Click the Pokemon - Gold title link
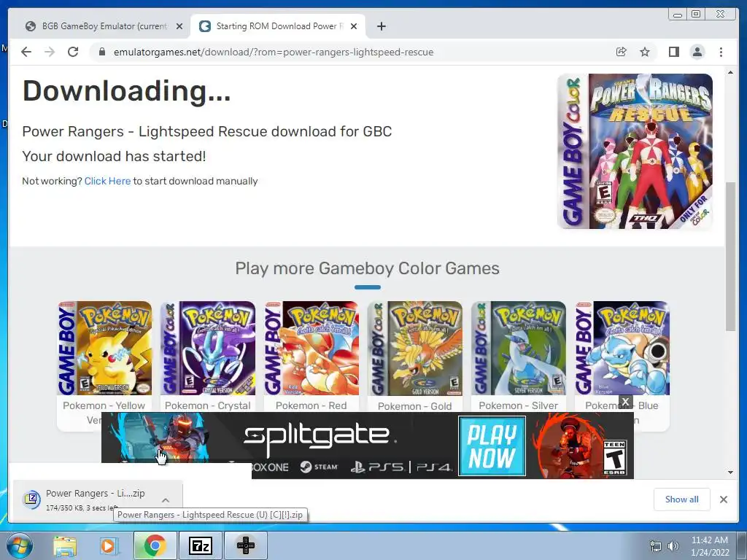 (414, 406)
